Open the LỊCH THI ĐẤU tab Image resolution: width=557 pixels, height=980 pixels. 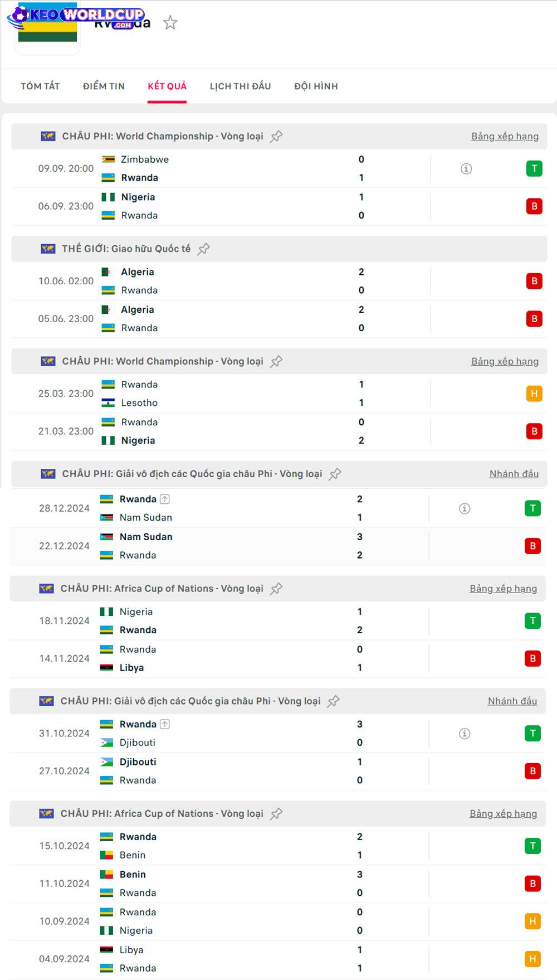tap(240, 86)
